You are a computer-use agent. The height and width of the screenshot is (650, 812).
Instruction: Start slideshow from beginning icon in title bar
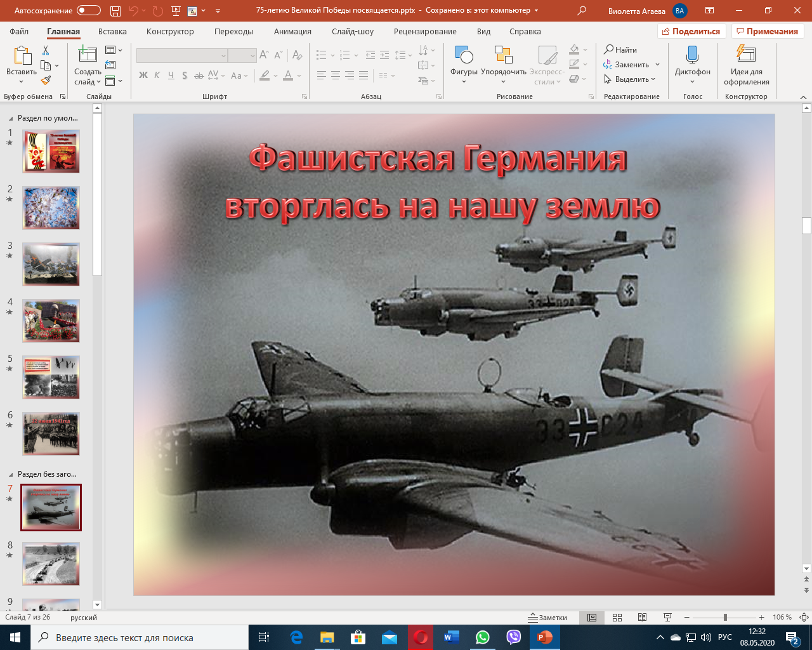click(x=176, y=11)
